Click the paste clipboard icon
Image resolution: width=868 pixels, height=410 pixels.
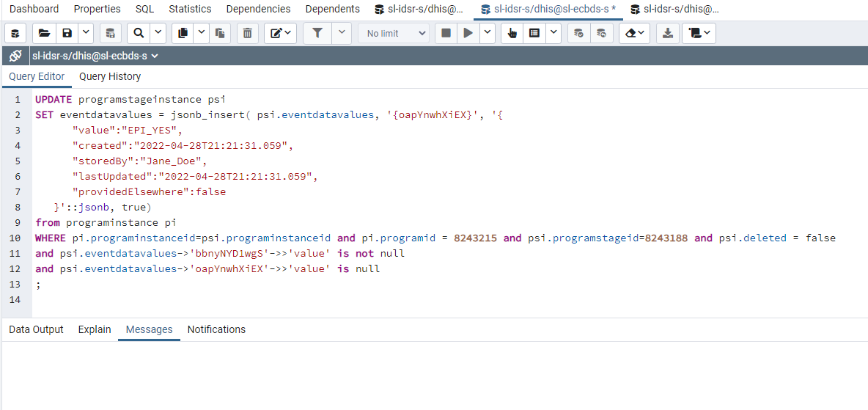click(220, 33)
